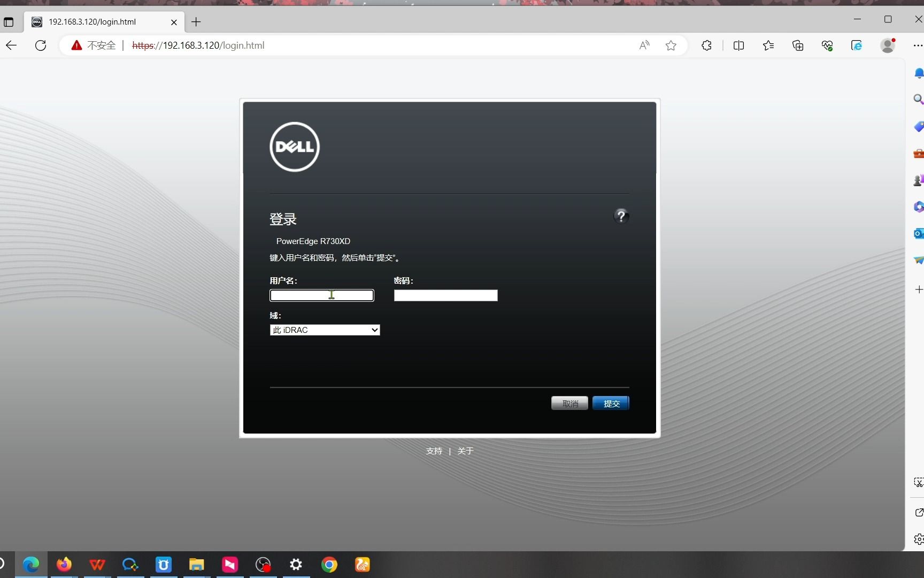Open the dark circular app with red dot
Screen dimensions: 924x578
pos(263,565)
